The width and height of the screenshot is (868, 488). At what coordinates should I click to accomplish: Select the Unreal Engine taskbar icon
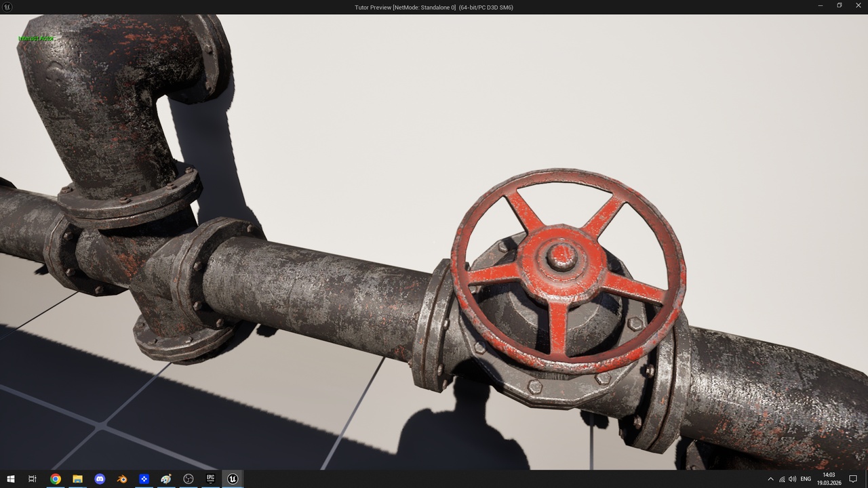(233, 479)
